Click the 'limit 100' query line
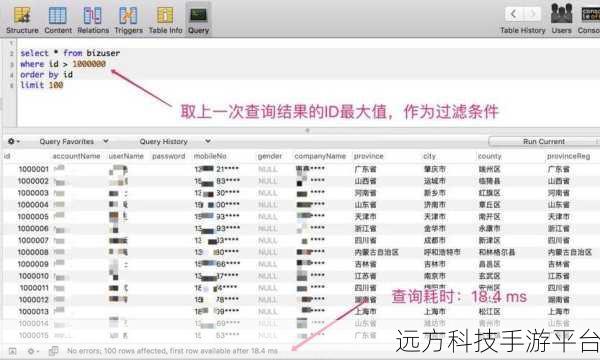The image size is (600, 360). pos(42,85)
